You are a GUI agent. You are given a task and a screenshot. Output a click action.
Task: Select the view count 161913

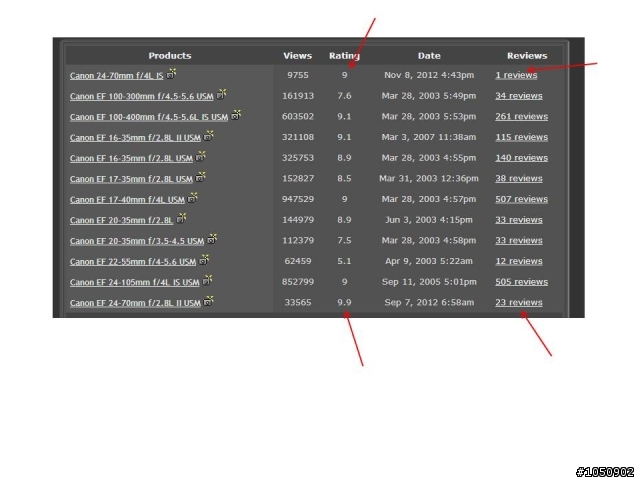pyautogui.click(x=298, y=96)
